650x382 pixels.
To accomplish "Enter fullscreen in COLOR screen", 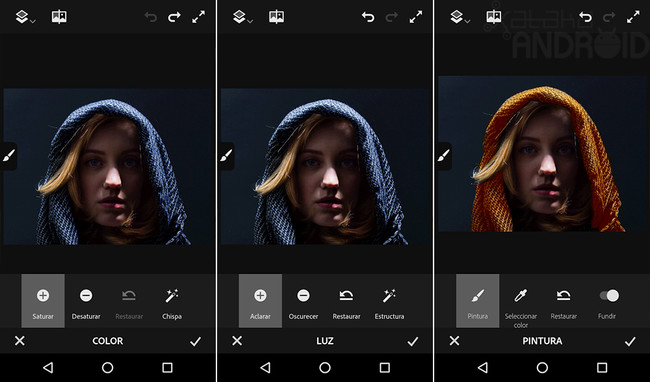I will (x=199, y=17).
